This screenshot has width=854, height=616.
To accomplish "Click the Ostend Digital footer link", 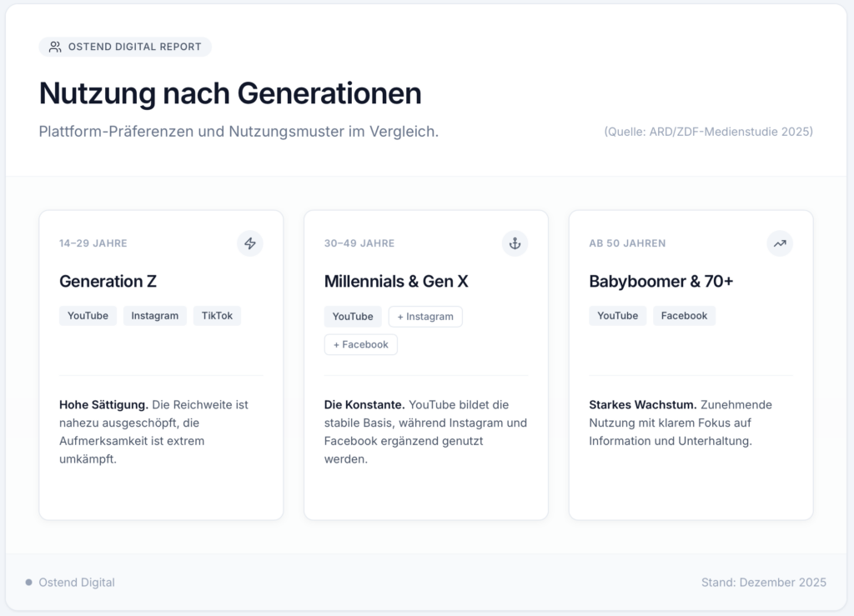I will point(78,582).
